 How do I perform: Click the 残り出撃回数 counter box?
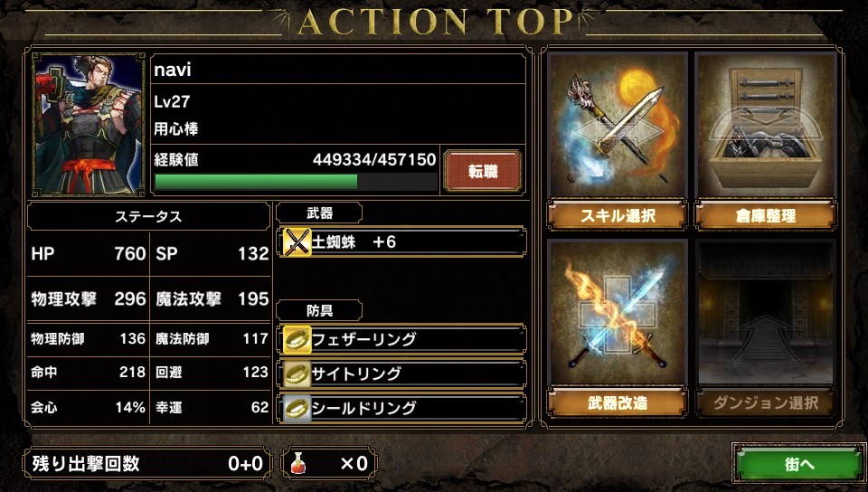[x=147, y=463]
